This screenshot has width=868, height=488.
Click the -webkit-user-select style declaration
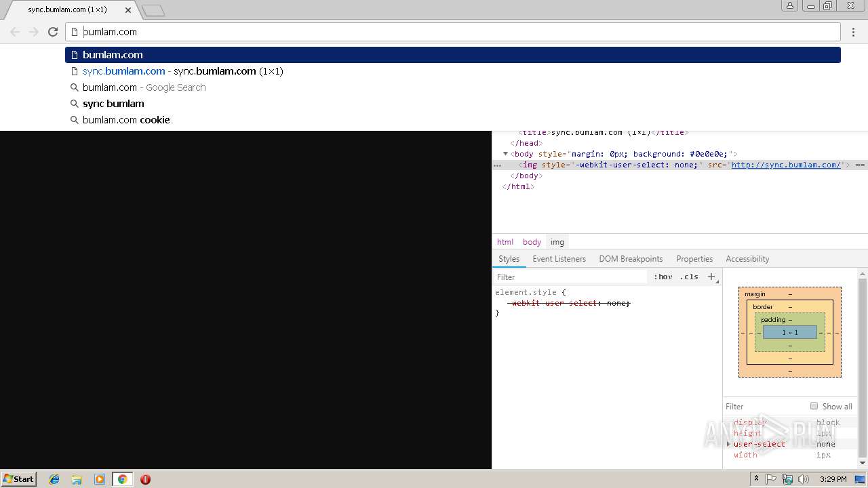(x=570, y=303)
